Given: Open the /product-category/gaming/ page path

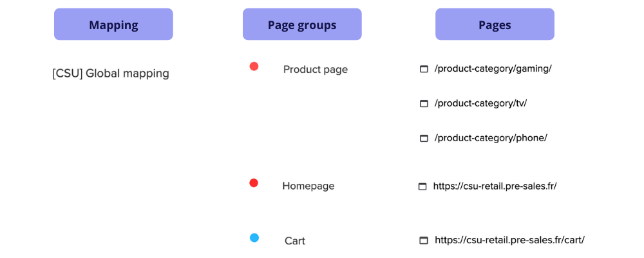Looking at the screenshot, I should point(493,69).
